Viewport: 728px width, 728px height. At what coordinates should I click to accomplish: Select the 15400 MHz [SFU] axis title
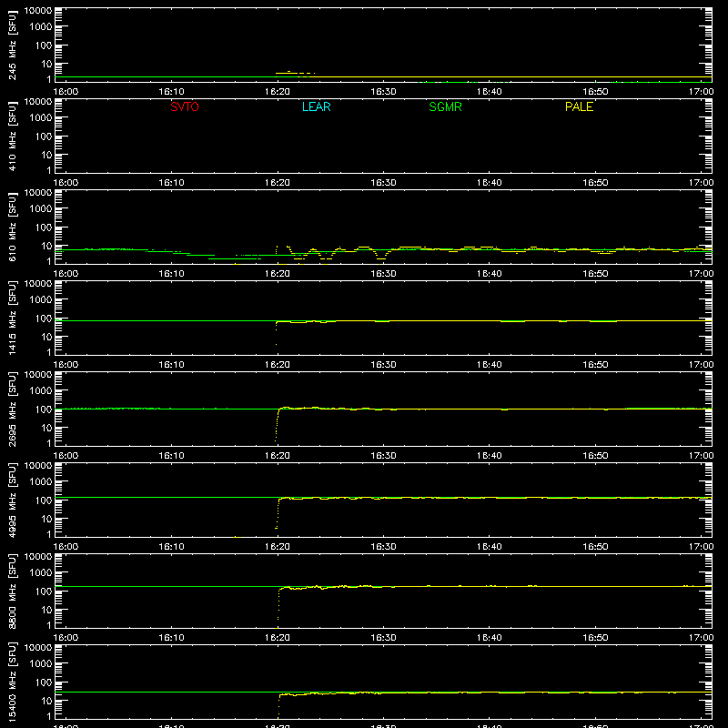12,682
